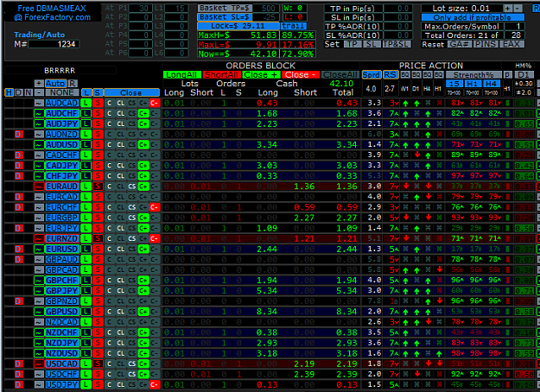
Task: Click the Lock=$ 29.11 button
Action: [238, 26]
